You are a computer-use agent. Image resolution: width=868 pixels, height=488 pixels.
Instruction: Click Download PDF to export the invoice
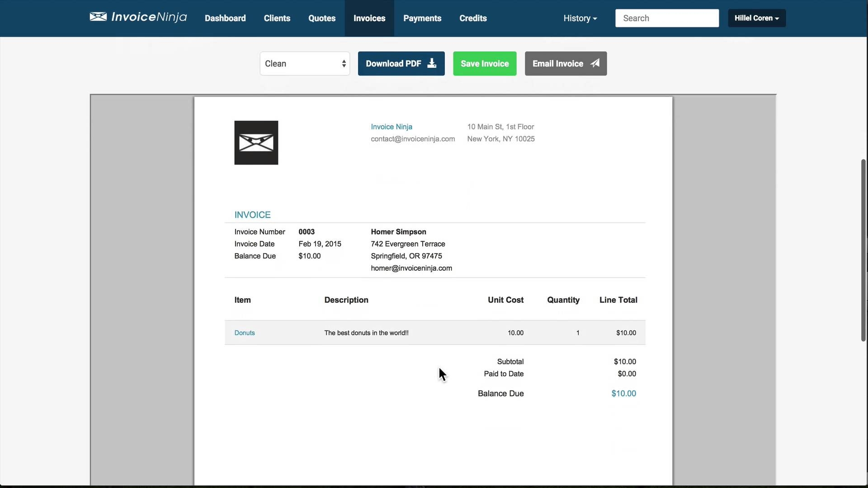click(394, 63)
